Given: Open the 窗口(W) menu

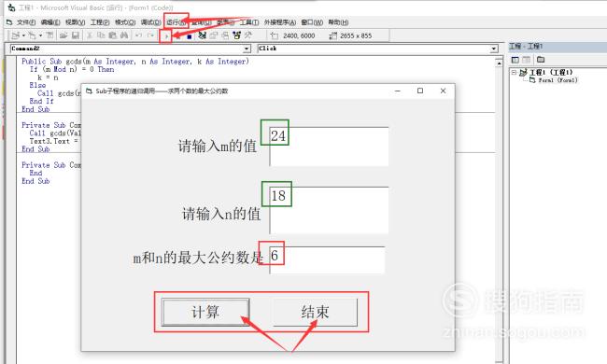Looking at the screenshot, I should pos(312,22).
